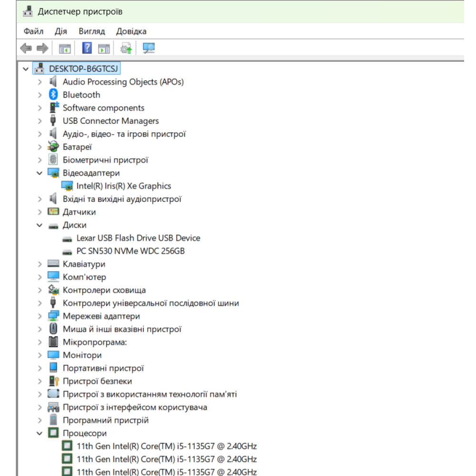476x476 pixels.
Task: Expand the Мережеві адаптери category
Action: point(40,316)
